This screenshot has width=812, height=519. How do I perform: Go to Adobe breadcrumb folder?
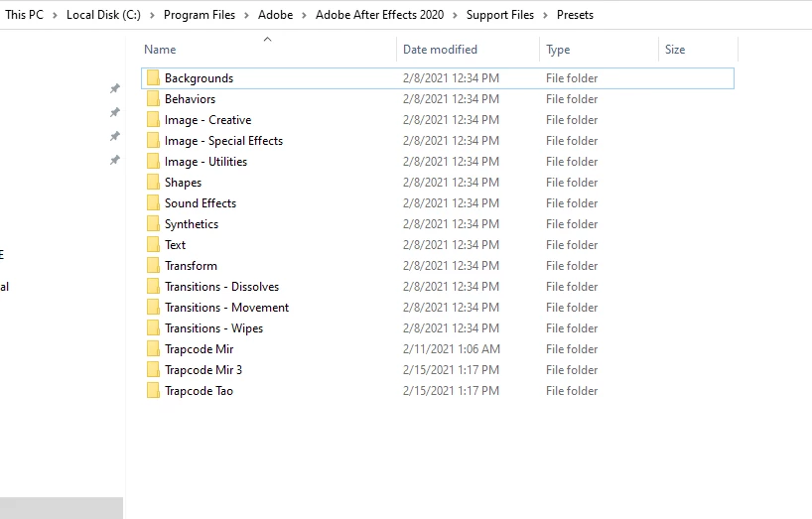pos(276,15)
